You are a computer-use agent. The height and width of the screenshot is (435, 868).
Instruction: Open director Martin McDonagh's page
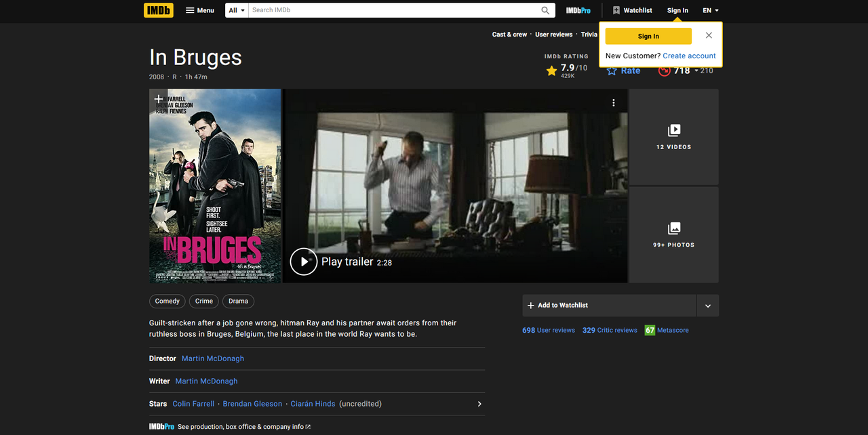point(213,358)
